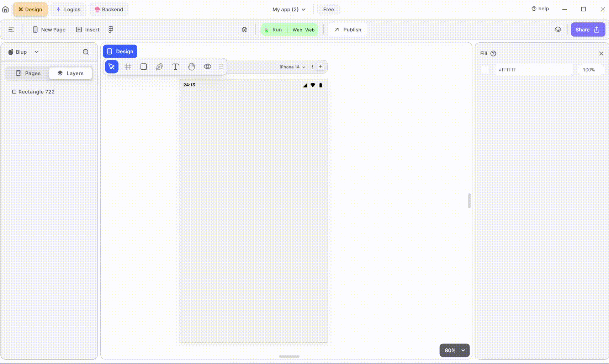Select the Hand pan tool
Image resolution: width=609 pixels, height=364 pixels.
coord(191,66)
